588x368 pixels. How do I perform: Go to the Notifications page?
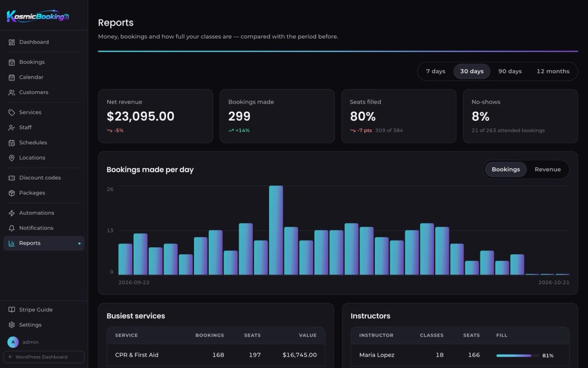44,228
